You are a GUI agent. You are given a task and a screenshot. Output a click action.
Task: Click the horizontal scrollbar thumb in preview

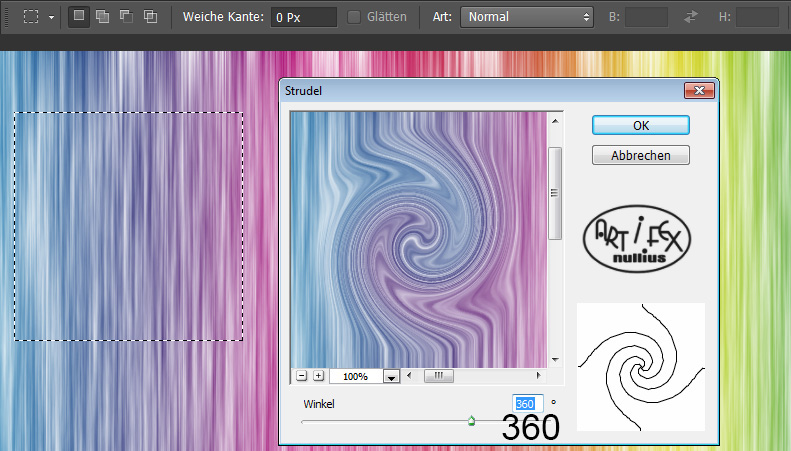439,375
